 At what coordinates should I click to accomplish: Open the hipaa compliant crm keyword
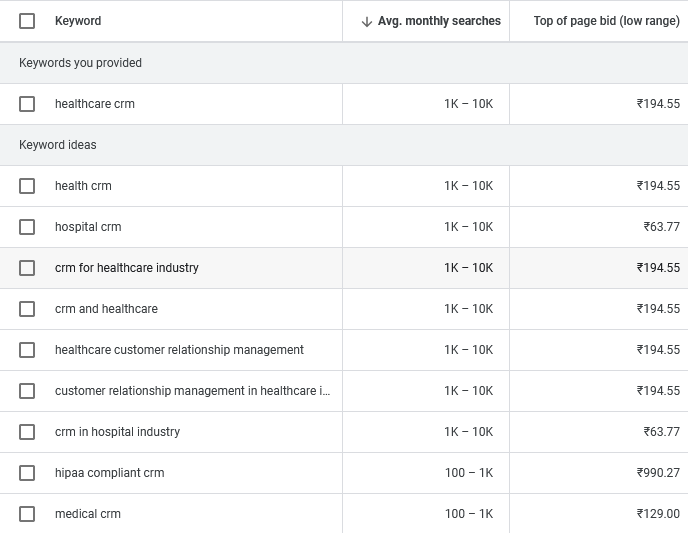point(109,473)
